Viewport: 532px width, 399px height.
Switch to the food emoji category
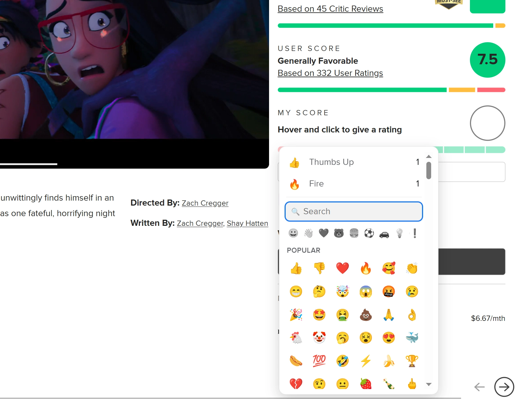click(x=354, y=233)
